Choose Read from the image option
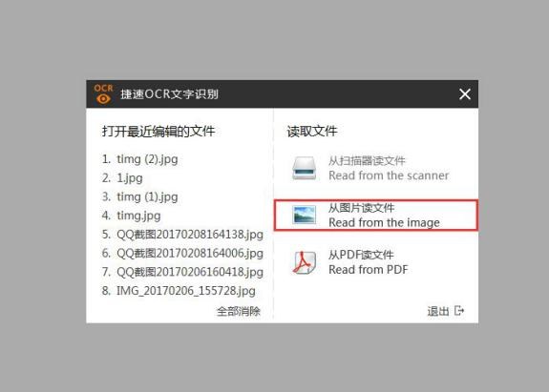The width and height of the screenshot is (549, 392). click(x=376, y=215)
